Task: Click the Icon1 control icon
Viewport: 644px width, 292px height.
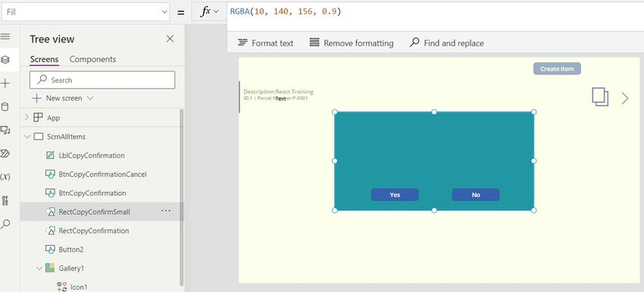Action: [61, 287]
